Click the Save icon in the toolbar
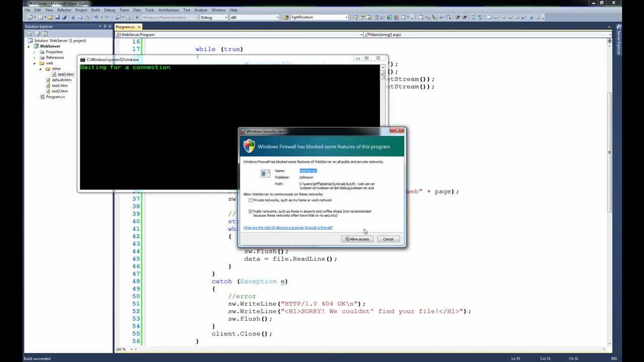The image size is (644, 362). click(x=57, y=17)
